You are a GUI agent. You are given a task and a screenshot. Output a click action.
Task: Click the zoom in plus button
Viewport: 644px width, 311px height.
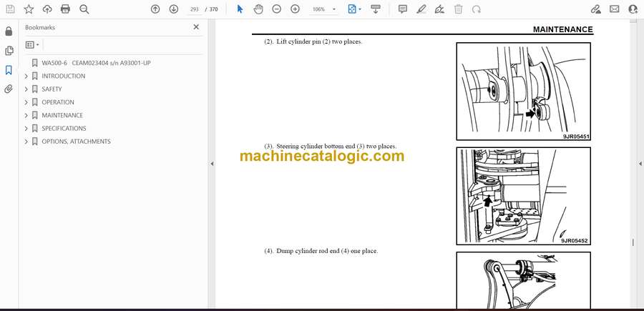[295, 9]
